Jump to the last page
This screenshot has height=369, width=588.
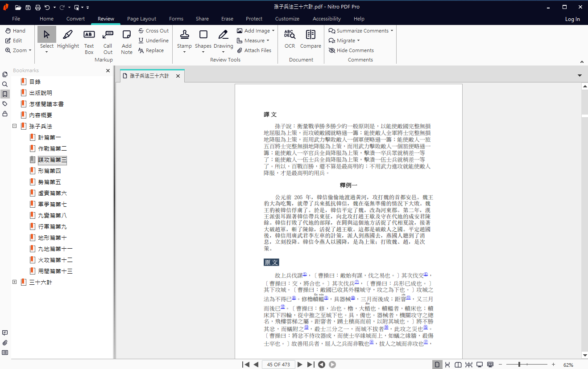click(x=311, y=365)
